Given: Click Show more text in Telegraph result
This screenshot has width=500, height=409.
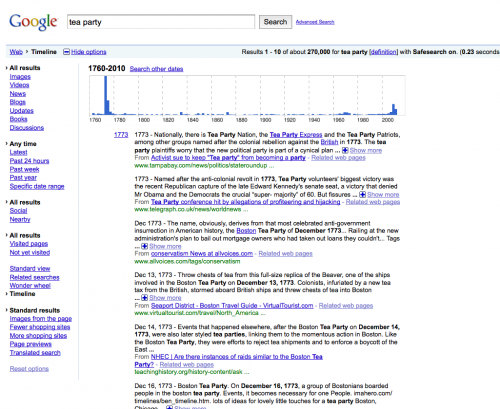Looking at the screenshot, I should click(x=383, y=194).
